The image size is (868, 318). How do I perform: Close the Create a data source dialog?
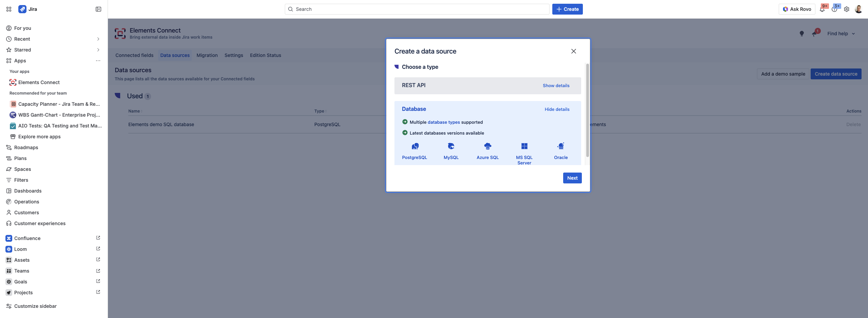coord(574,51)
